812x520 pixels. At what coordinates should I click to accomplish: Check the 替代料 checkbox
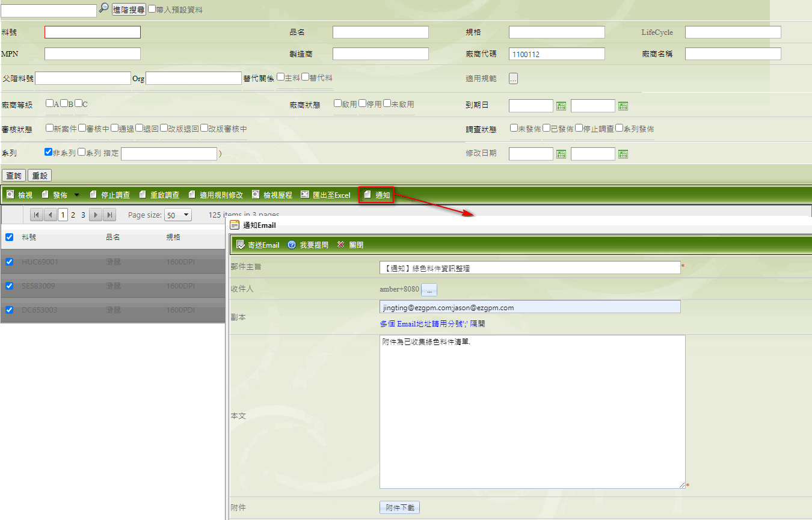tap(306, 77)
